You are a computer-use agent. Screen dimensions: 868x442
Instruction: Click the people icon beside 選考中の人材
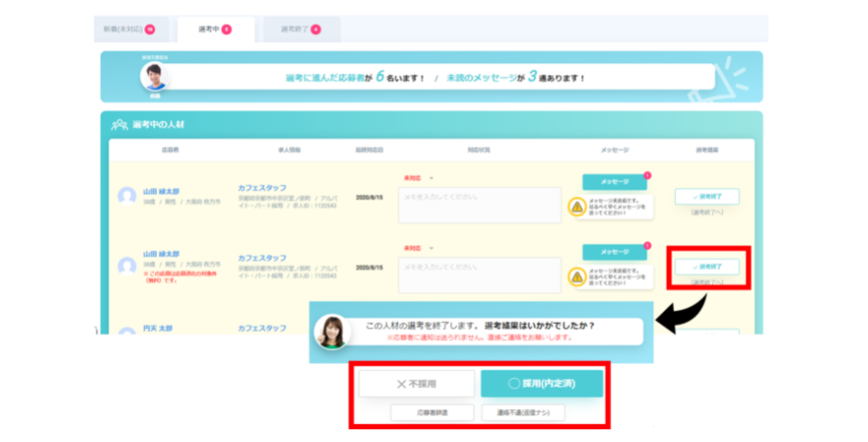(x=119, y=124)
